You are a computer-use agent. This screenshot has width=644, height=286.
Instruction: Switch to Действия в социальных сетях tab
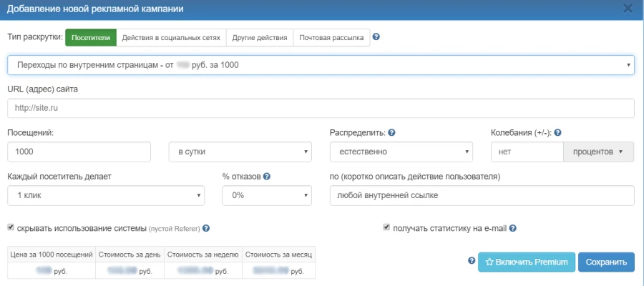pyautogui.click(x=172, y=37)
